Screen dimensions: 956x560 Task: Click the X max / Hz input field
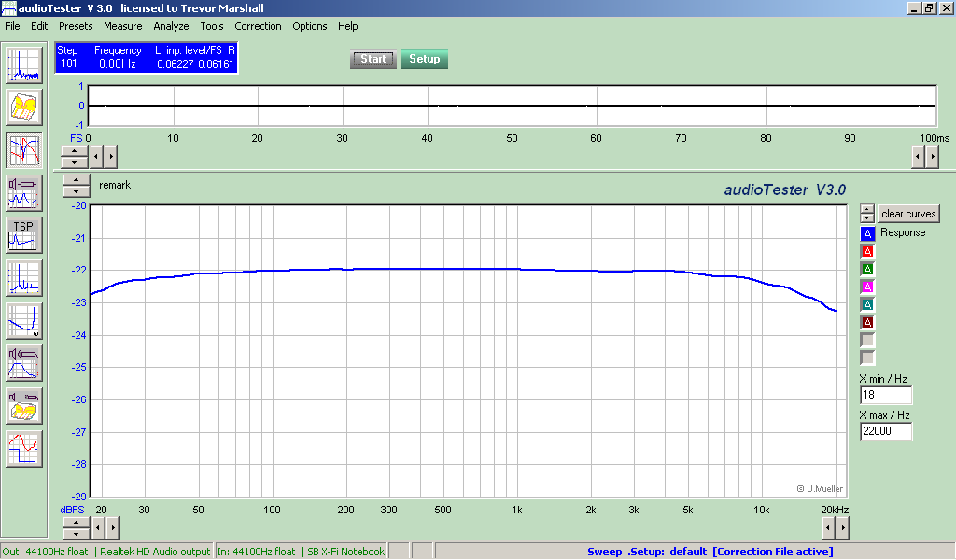point(886,431)
